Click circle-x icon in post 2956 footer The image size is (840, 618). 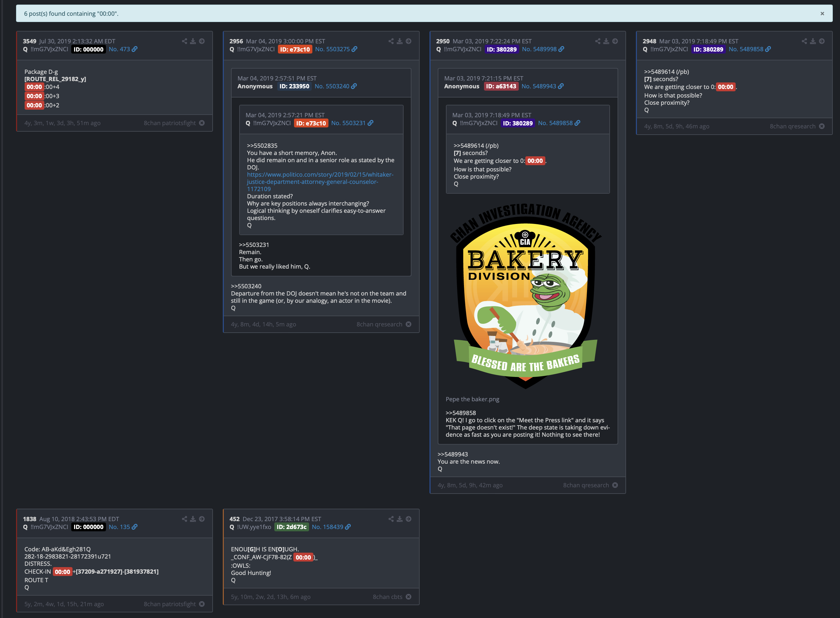(409, 324)
